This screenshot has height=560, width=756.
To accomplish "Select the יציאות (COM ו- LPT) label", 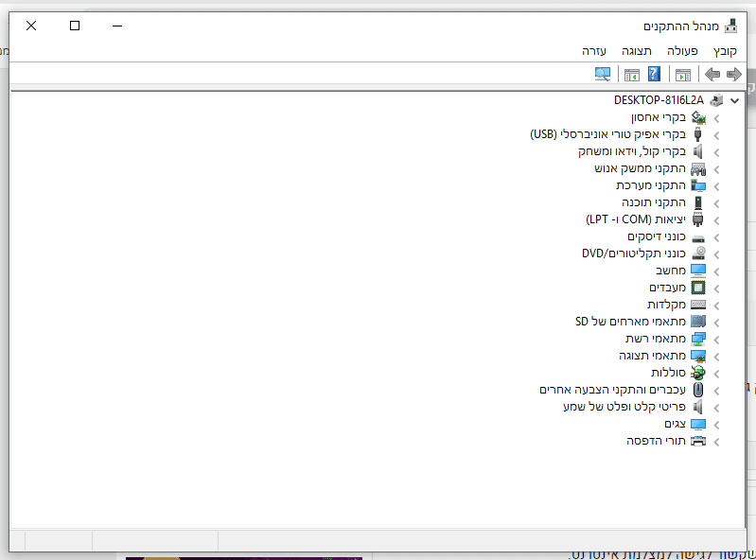I will click(636, 219).
